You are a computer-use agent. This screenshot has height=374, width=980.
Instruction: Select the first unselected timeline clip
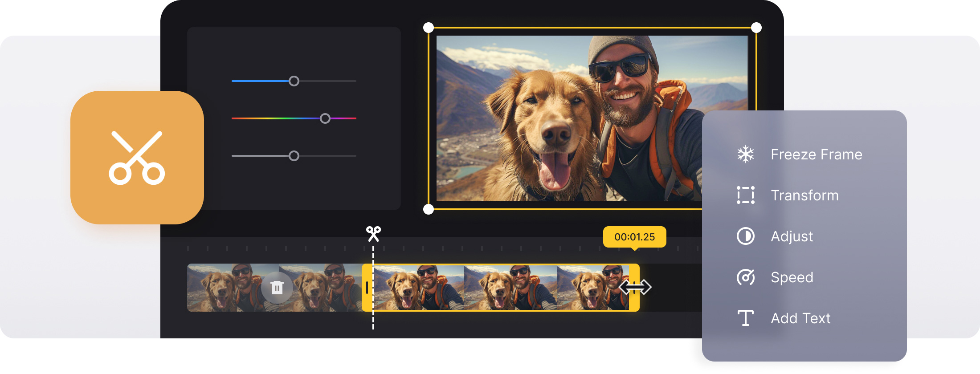pyautogui.click(x=274, y=288)
